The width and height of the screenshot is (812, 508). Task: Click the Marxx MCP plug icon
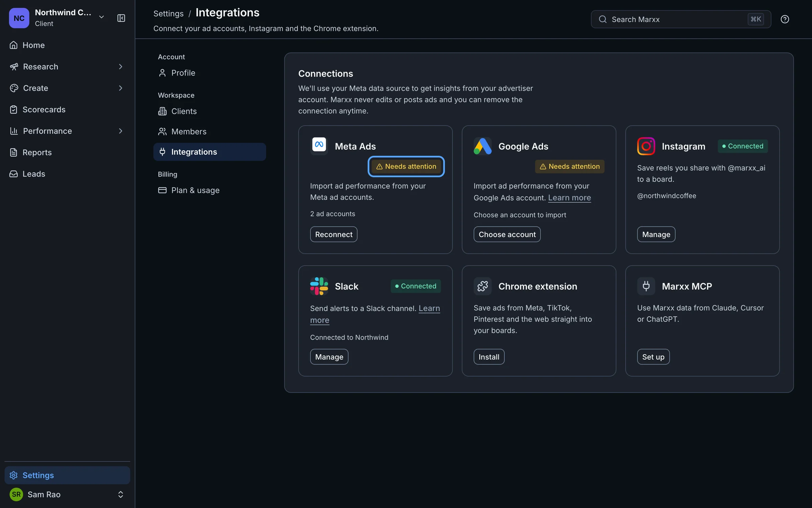click(x=646, y=286)
